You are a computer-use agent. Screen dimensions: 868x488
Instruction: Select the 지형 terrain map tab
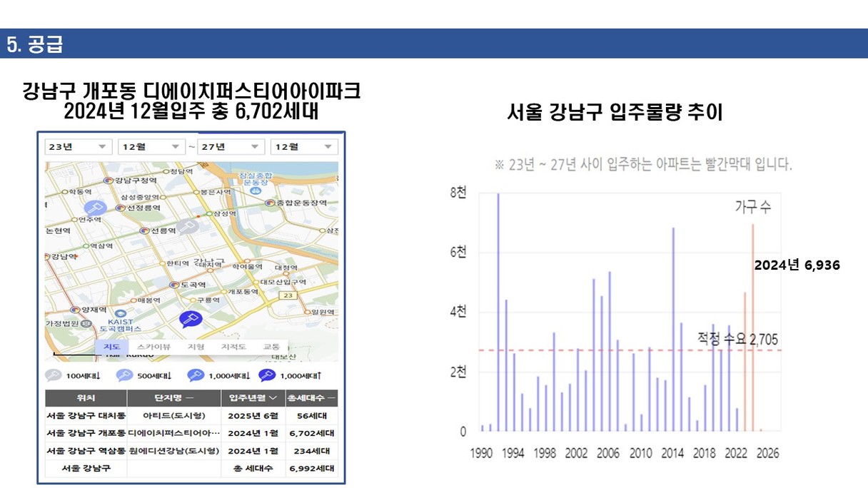tap(196, 347)
